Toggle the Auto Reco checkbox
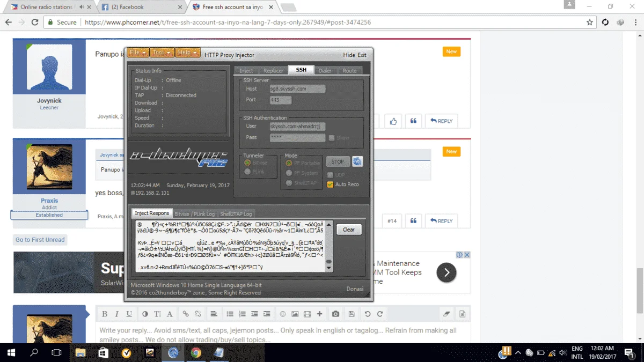Image resolution: width=644 pixels, height=362 pixels. click(330, 184)
